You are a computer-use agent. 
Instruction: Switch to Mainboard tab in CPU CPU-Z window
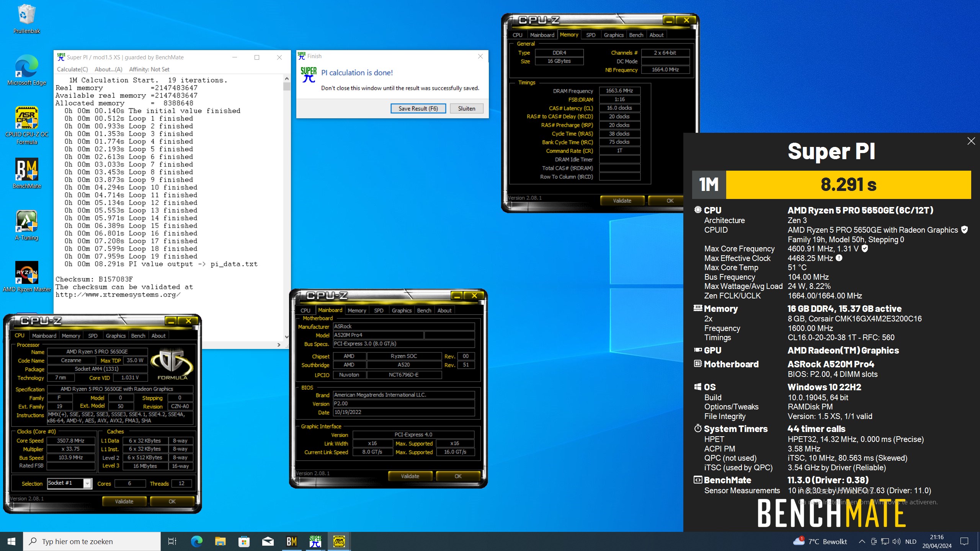coord(44,336)
